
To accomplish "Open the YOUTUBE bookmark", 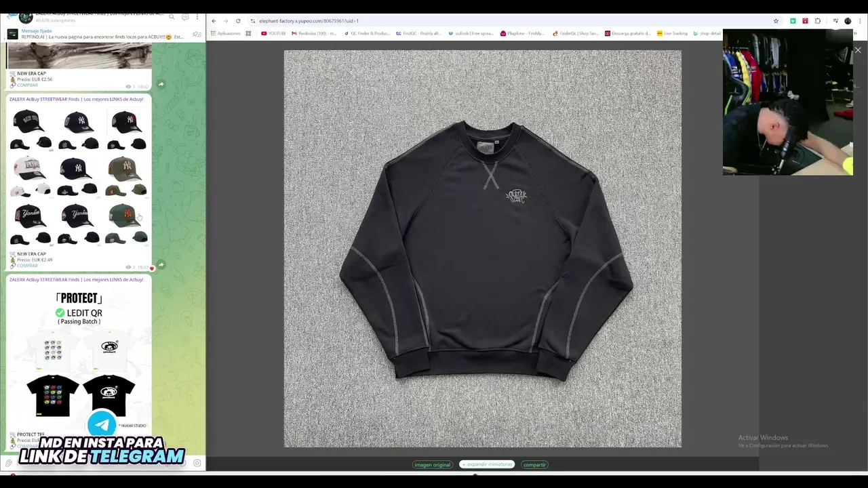I will click(x=274, y=33).
